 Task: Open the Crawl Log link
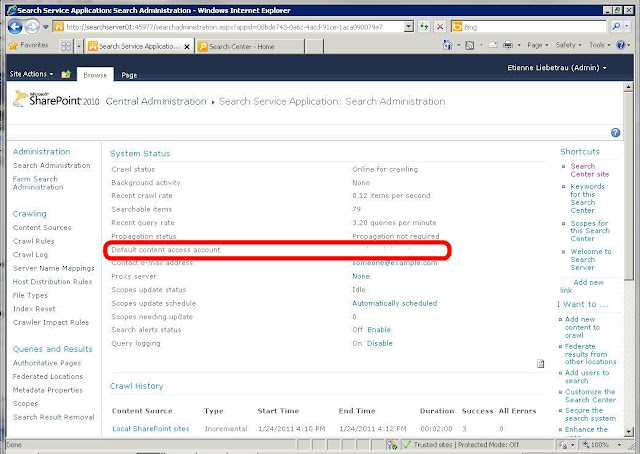coord(30,255)
